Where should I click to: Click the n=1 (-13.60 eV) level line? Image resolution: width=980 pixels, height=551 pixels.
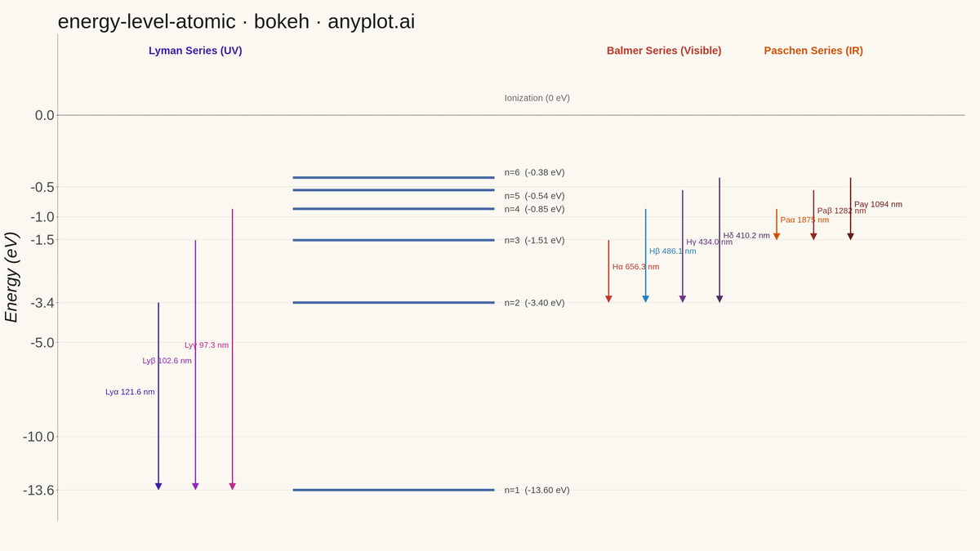coord(394,490)
